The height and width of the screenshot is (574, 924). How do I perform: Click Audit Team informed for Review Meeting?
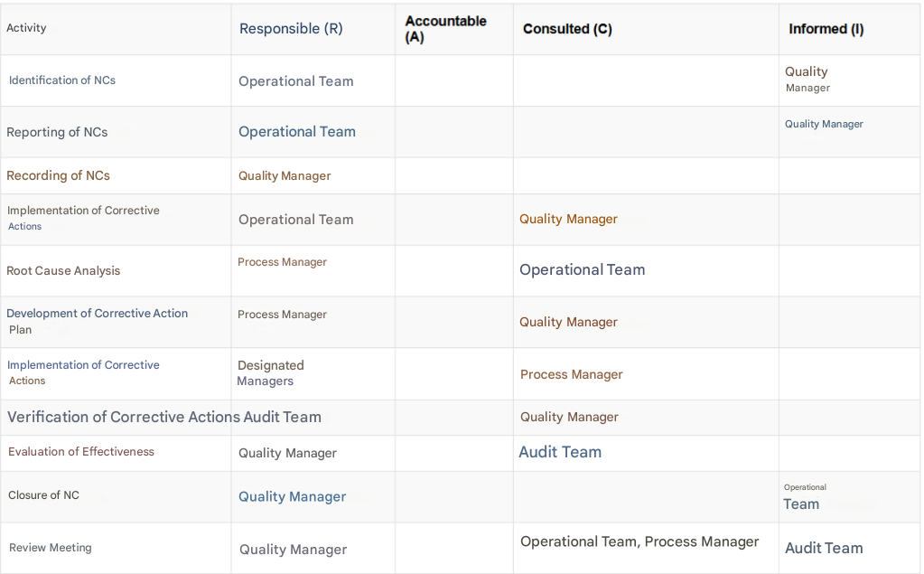coord(824,548)
